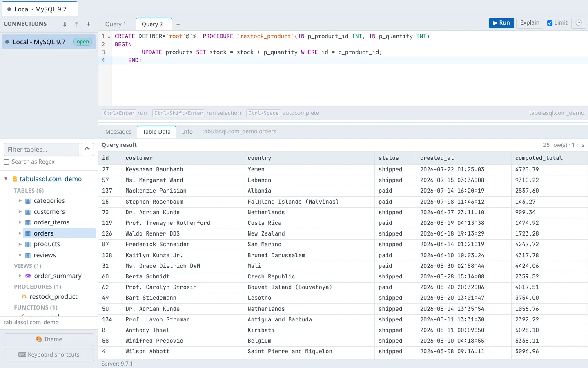Click the orders table icon

(28, 233)
